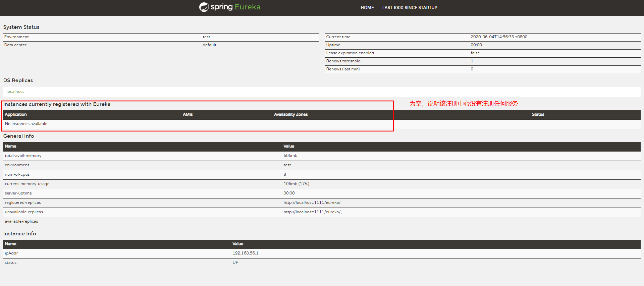Click the Renews threshold label
The height and width of the screenshot is (286, 644).
point(343,61)
